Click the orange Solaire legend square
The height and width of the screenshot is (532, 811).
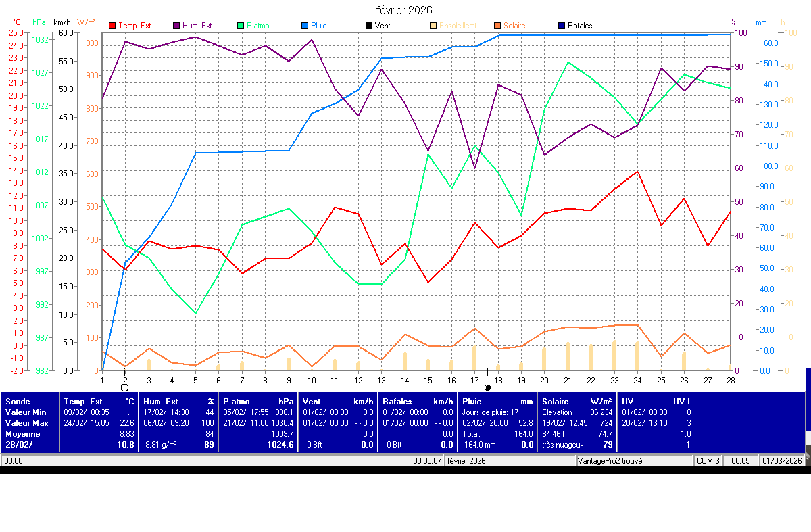pyautogui.click(x=497, y=26)
